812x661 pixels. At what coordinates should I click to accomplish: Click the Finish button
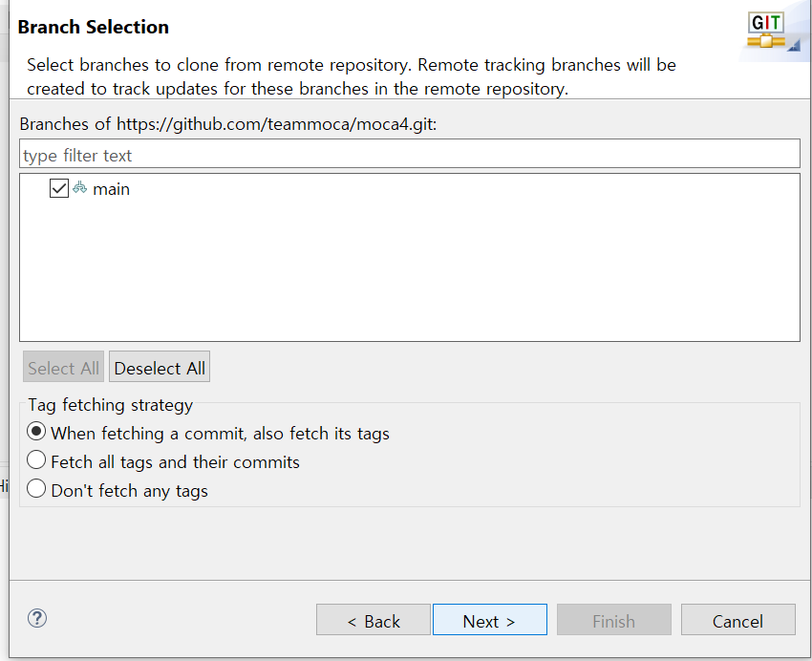pyautogui.click(x=614, y=620)
